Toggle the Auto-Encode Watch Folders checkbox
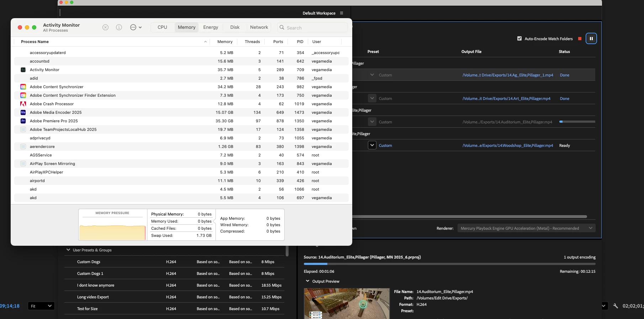Viewport: 644px width, 319px height. tap(519, 38)
